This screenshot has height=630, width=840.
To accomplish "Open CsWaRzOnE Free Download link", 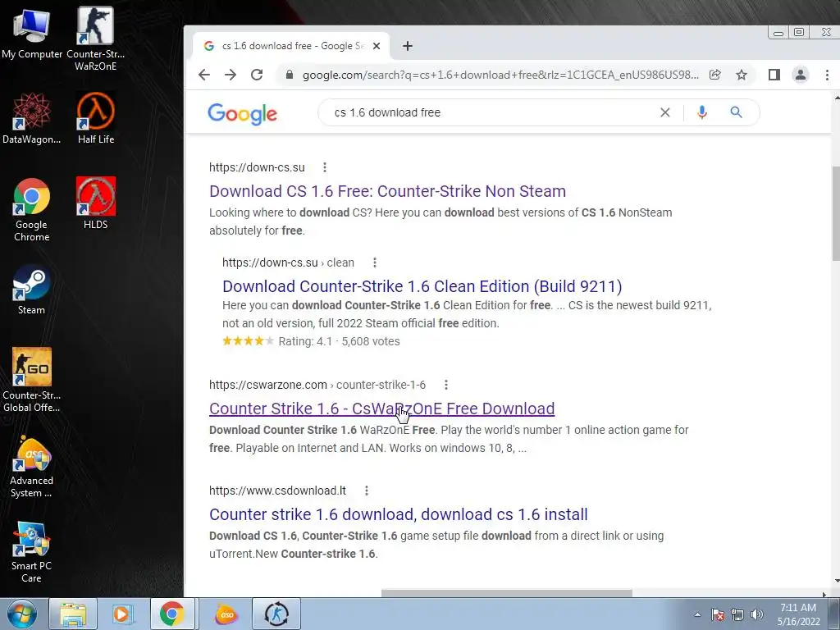I will [x=381, y=409].
